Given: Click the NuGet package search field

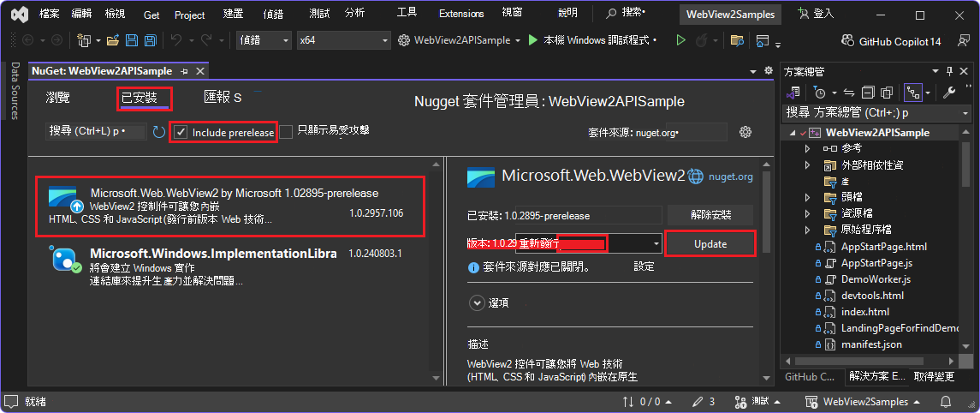Looking at the screenshot, I should pyautogui.click(x=96, y=132).
